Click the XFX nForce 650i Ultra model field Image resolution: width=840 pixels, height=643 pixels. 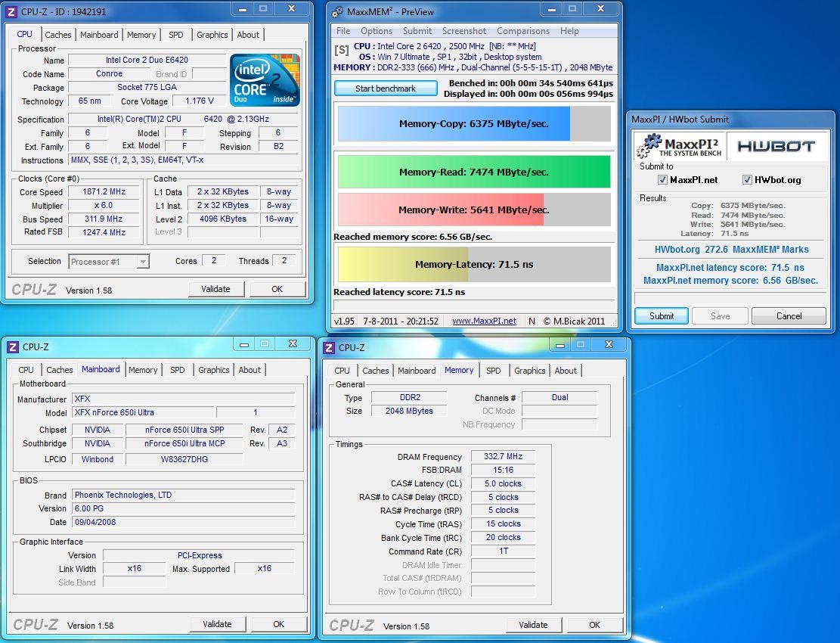[143, 412]
